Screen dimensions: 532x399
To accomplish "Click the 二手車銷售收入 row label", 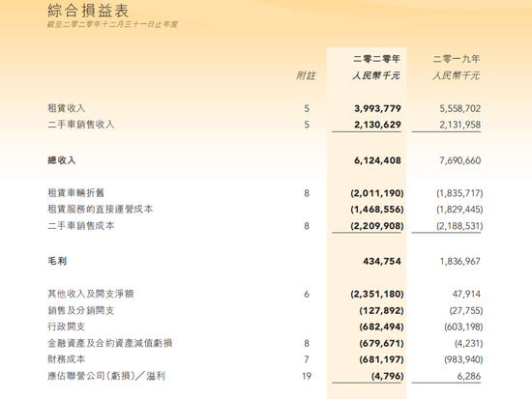I will pyautogui.click(x=81, y=125).
